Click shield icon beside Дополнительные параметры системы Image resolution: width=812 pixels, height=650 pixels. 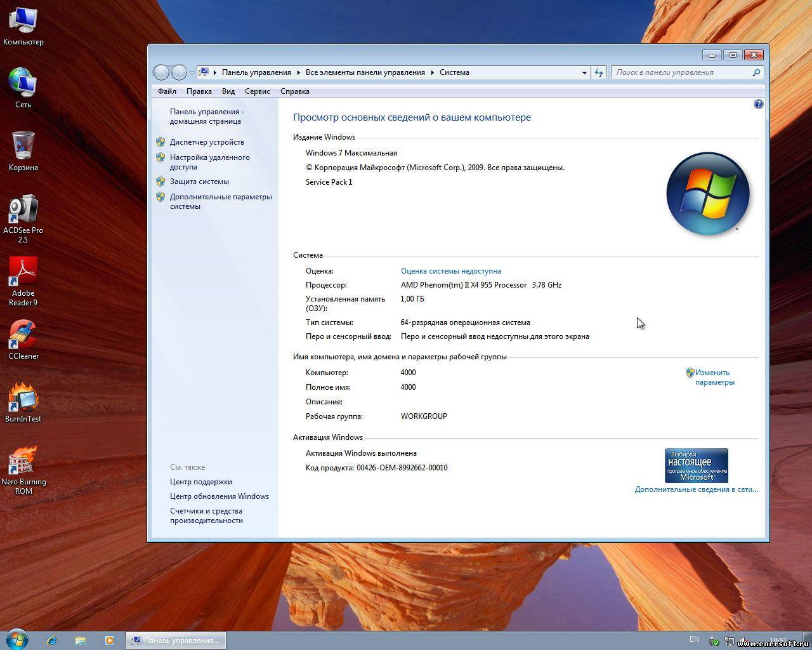160,197
